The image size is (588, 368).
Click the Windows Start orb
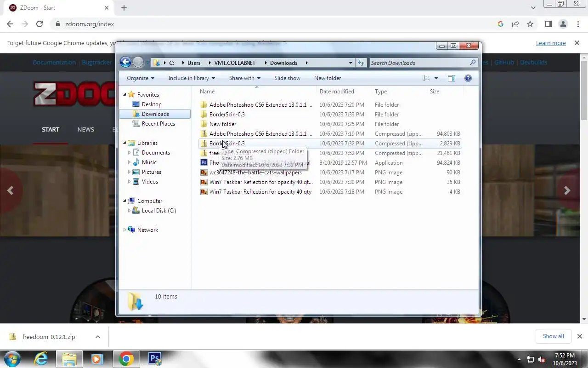pyautogui.click(x=12, y=359)
